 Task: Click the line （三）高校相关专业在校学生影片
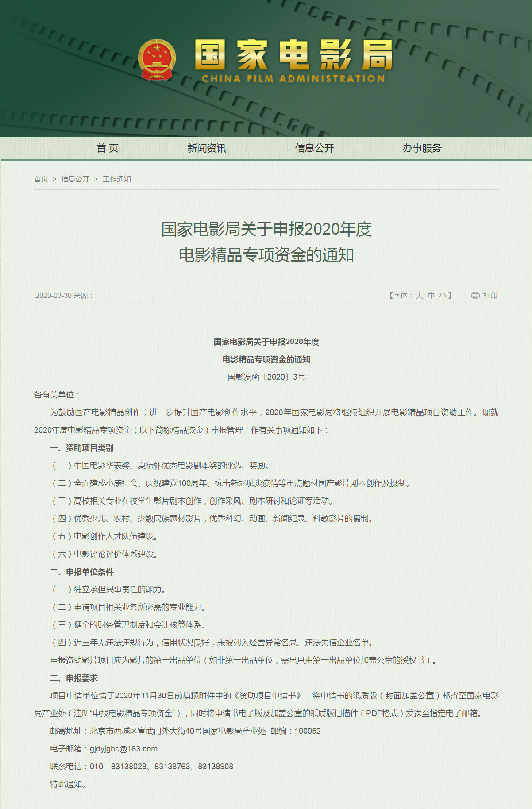pyautogui.click(x=193, y=501)
